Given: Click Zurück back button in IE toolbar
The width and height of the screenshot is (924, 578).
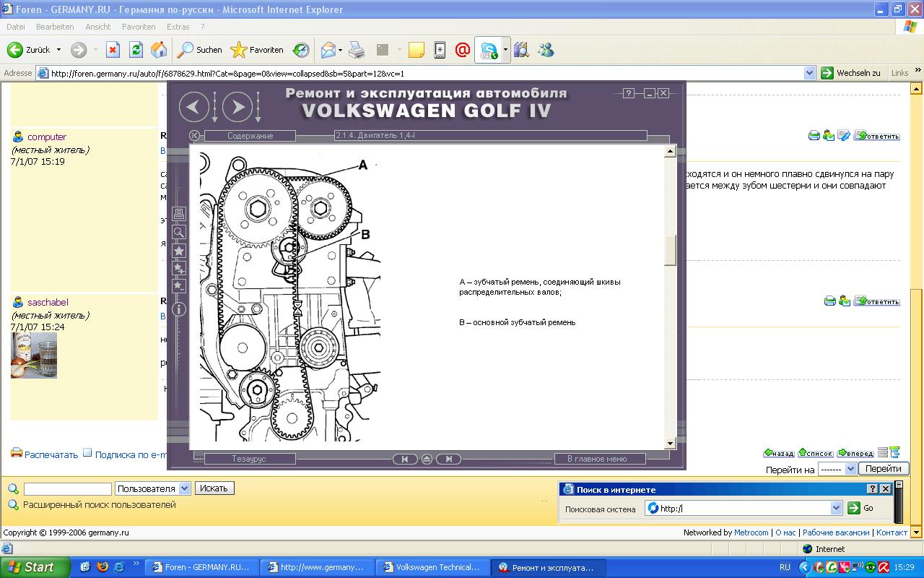Looking at the screenshot, I should [29, 50].
